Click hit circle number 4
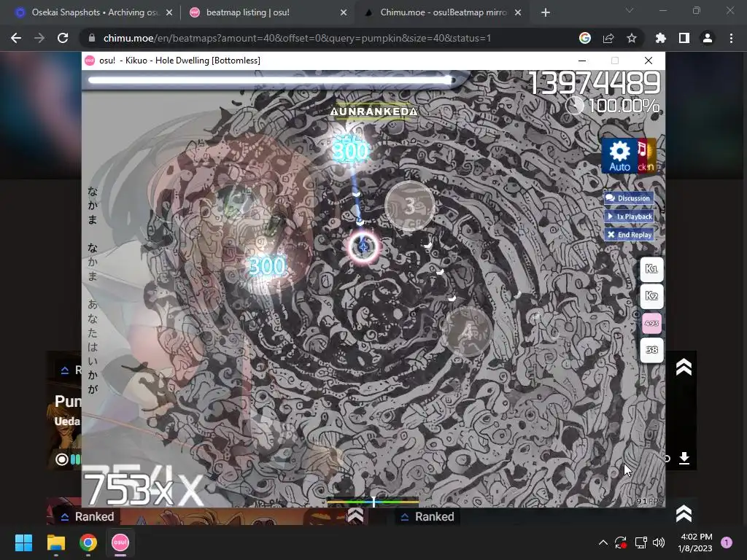Image resolution: width=747 pixels, height=560 pixels. 468,332
